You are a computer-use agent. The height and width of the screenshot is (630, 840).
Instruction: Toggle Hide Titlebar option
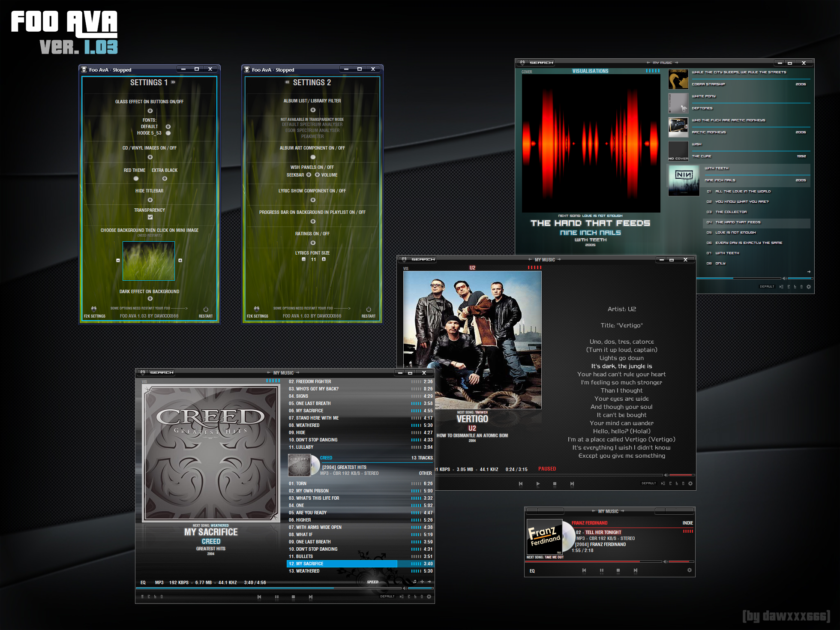150,200
